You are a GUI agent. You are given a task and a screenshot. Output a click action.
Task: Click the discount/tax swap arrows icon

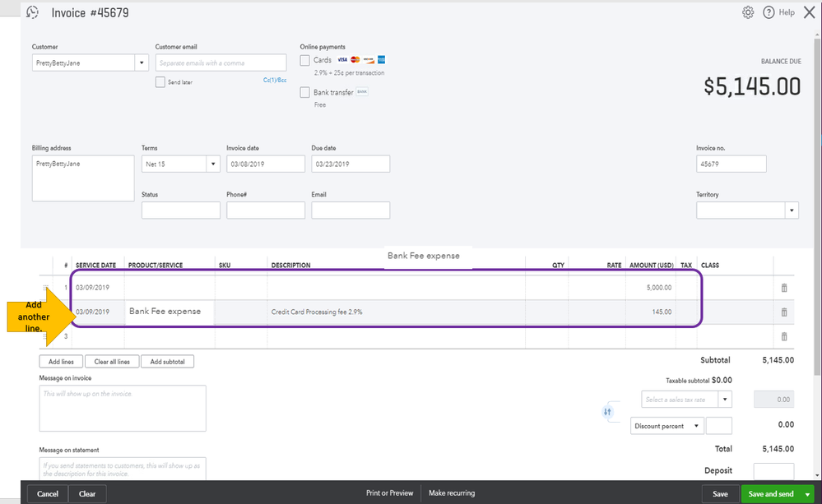608,412
